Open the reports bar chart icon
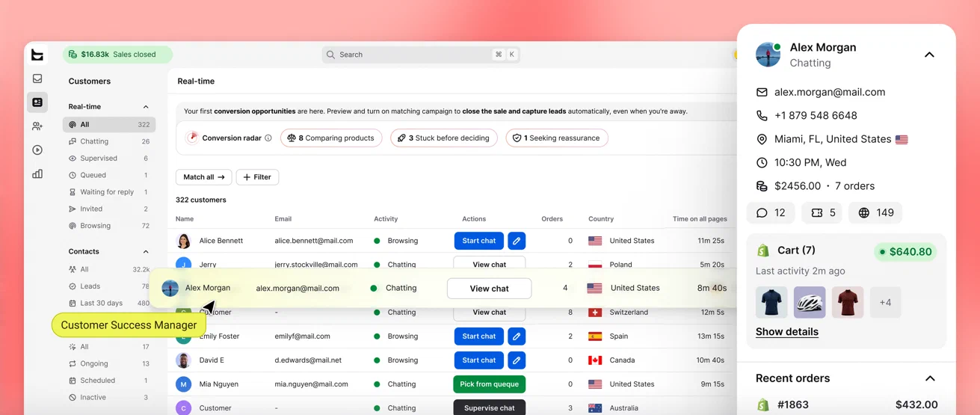The image size is (980, 415). [37, 174]
